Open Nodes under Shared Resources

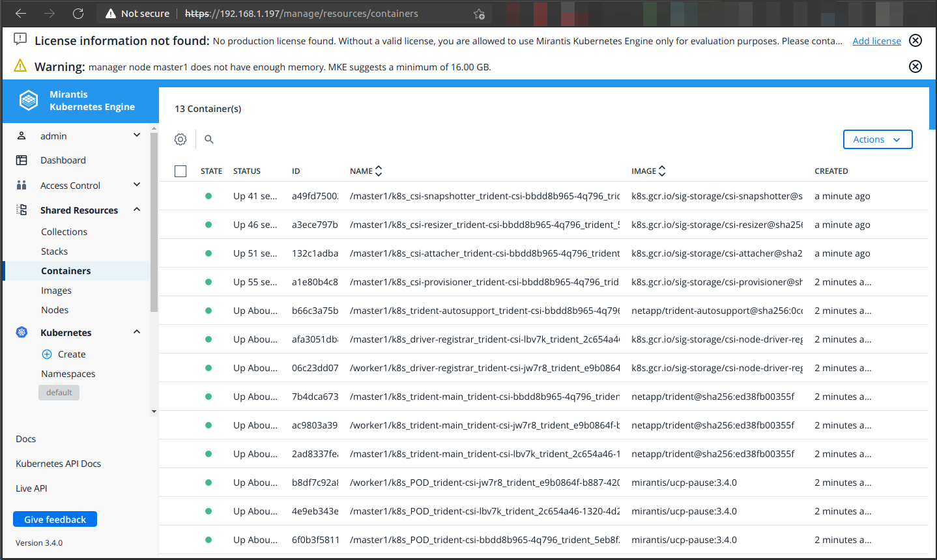[x=55, y=310]
